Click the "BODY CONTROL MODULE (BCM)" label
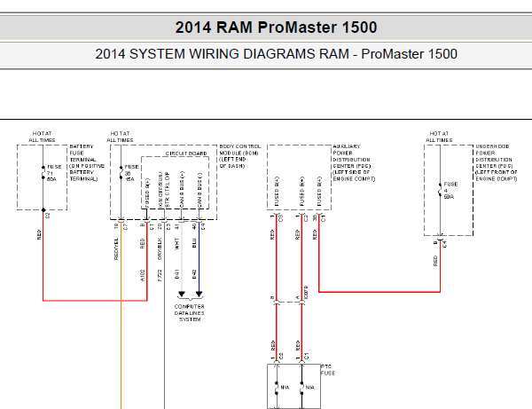Screen dimensions: 532x409 point(240,150)
